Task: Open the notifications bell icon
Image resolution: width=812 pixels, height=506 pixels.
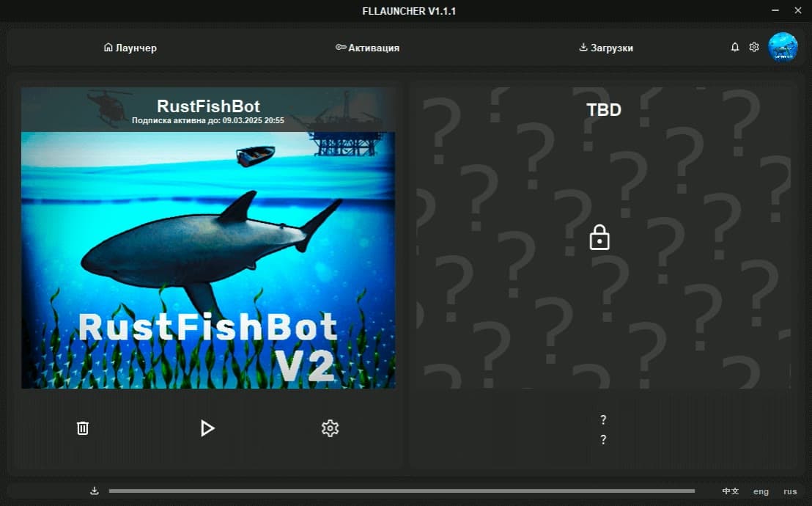Action: (735, 47)
